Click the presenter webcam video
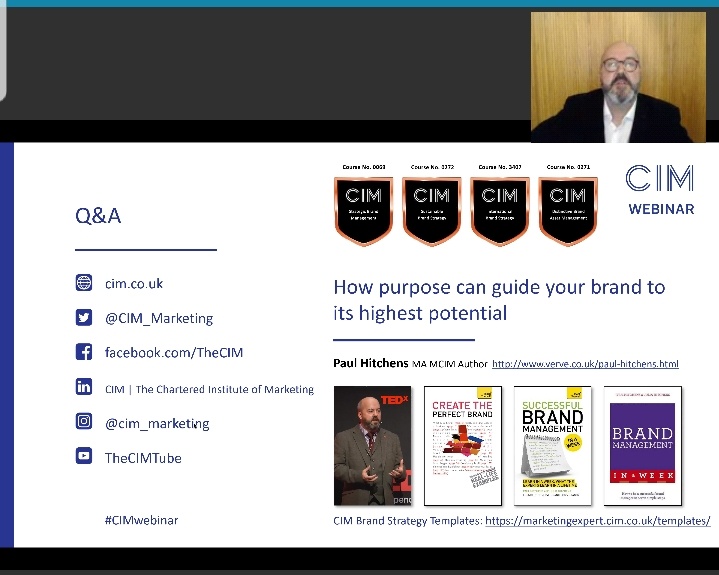The width and height of the screenshot is (719, 575). [x=618, y=77]
